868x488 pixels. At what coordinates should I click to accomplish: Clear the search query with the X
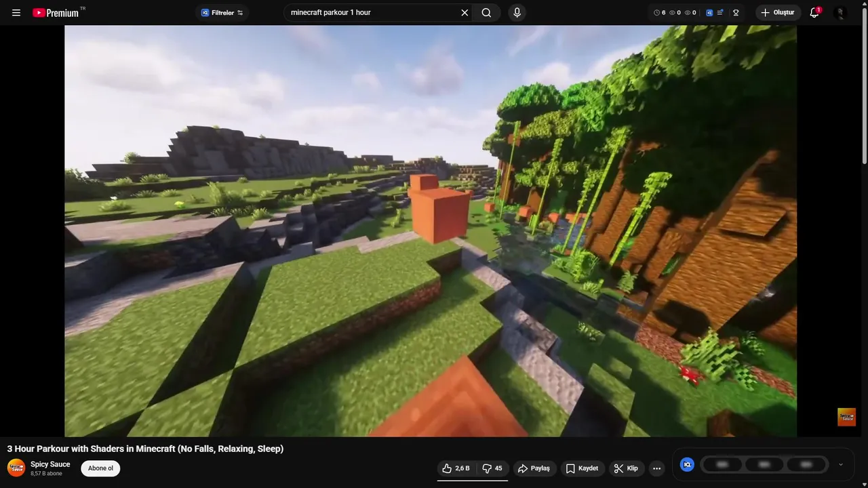465,12
